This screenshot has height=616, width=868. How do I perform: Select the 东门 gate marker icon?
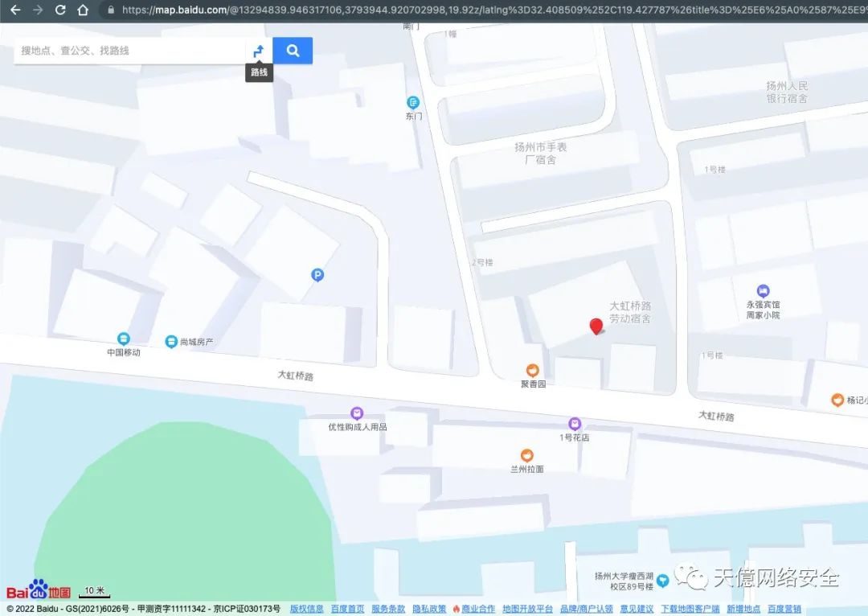pyautogui.click(x=413, y=102)
